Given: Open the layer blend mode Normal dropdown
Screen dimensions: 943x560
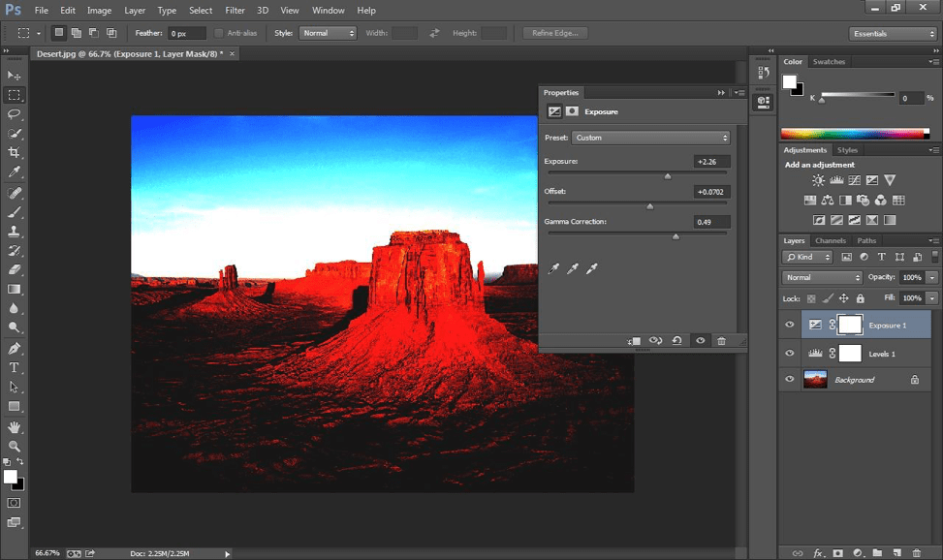Looking at the screenshot, I should tap(822, 277).
